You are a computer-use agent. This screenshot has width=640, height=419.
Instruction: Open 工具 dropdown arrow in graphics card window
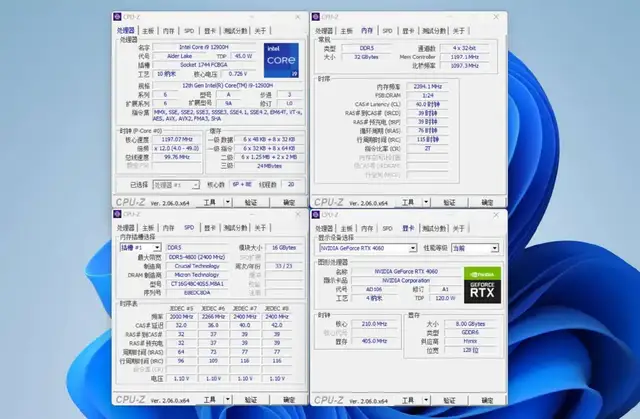426,400
